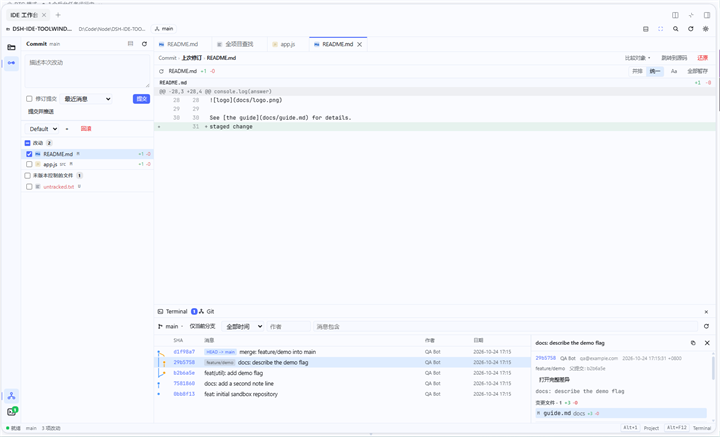Reload README.md diff with circular arrow

coord(161,71)
